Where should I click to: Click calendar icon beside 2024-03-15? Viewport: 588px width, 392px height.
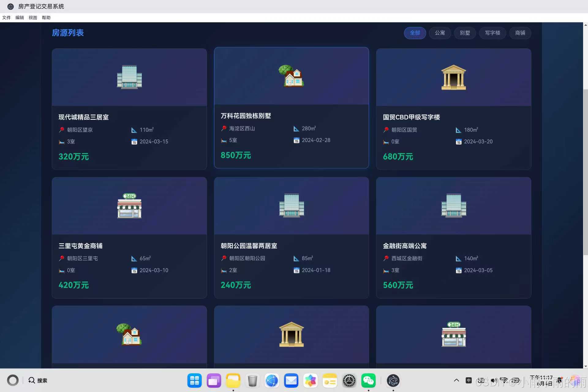click(x=134, y=141)
